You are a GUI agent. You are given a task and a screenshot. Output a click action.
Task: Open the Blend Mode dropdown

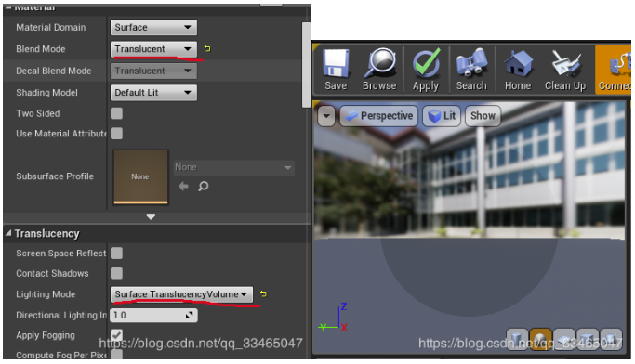point(153,49)
